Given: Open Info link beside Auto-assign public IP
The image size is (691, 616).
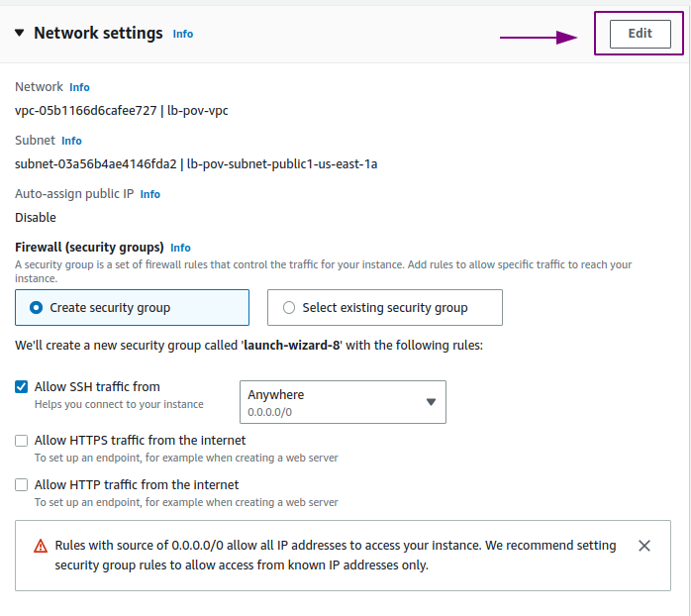Looking at the screenshot, I should coord(149,194).
